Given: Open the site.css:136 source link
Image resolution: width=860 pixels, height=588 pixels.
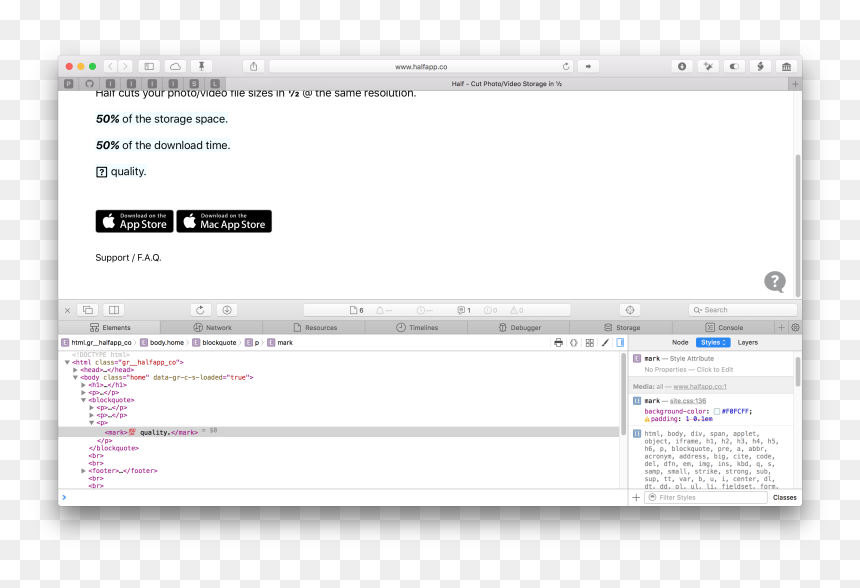Looking at the screenshot, I should pyautogui.click(x=688, y=401).
